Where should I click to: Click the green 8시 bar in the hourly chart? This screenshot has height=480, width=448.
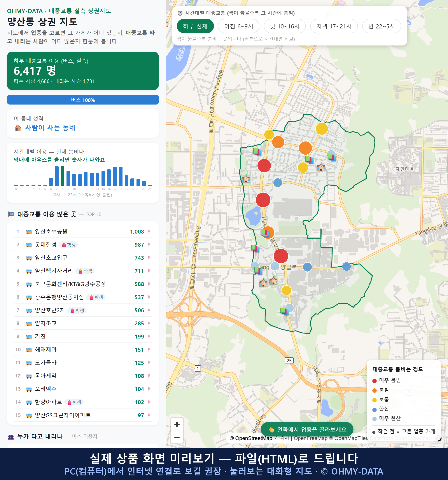63,176
